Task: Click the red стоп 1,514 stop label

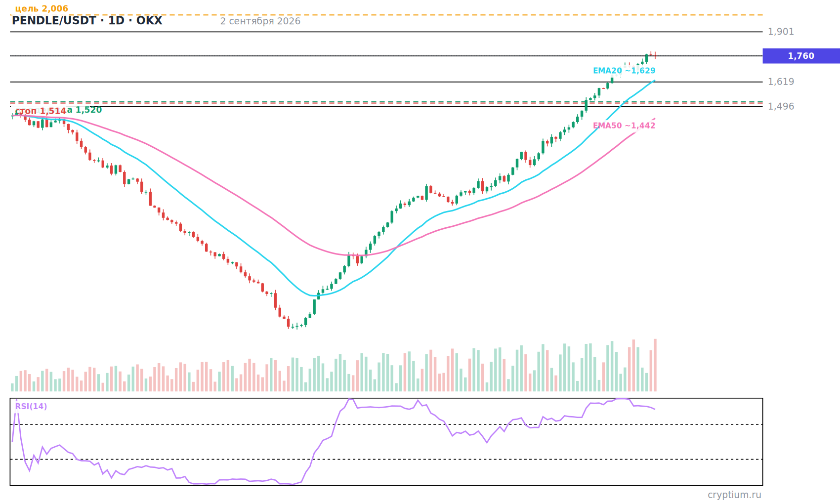Action: coord(41,111)
